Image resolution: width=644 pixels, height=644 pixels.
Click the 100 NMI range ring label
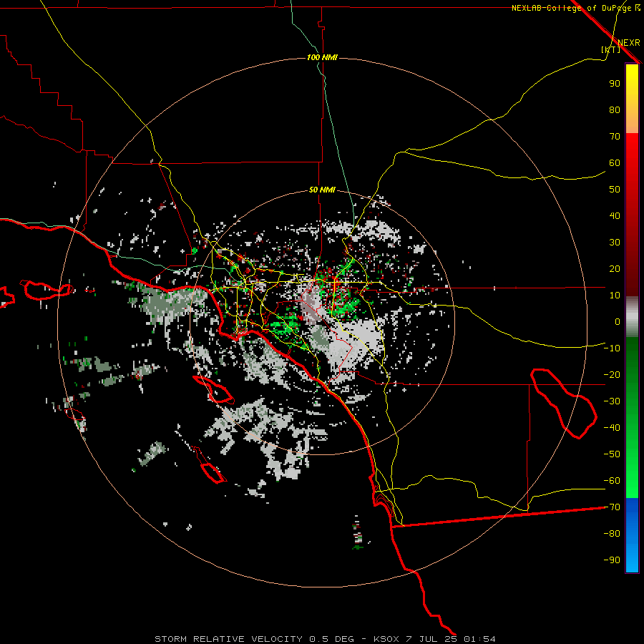pyautogui.click(x=322, y=57)
